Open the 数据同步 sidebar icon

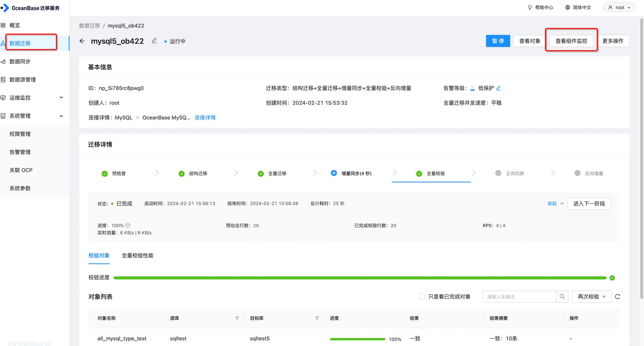tap(3, 62)
